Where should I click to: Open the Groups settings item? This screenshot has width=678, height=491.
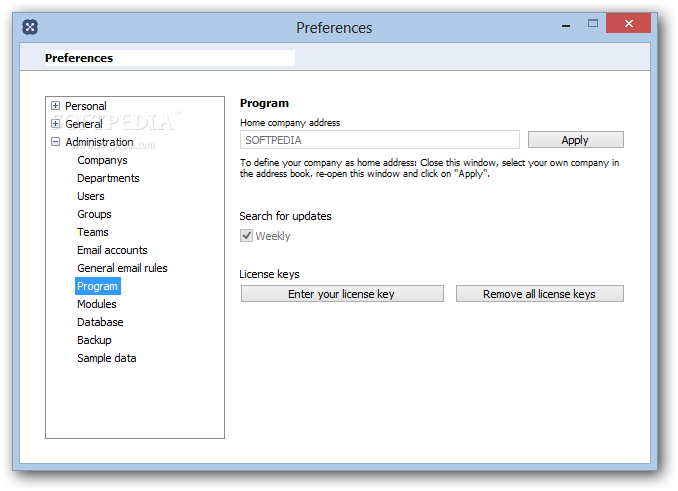tap(94, 214)
